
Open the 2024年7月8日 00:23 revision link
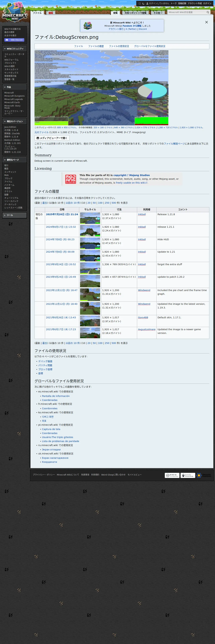click(x=60, y=240)
